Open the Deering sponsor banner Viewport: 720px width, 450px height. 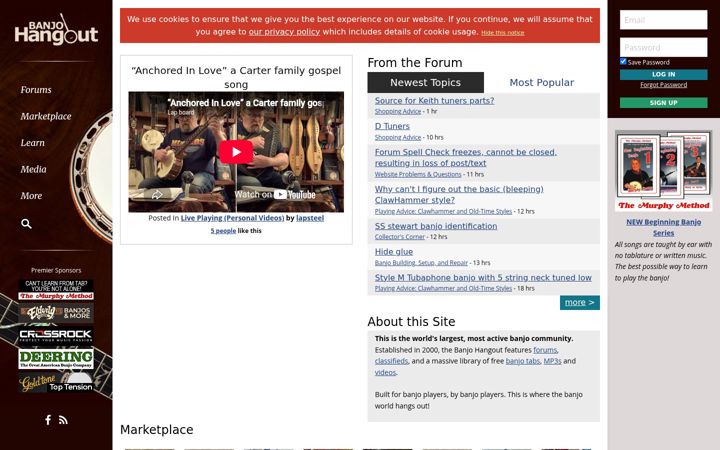56,359
